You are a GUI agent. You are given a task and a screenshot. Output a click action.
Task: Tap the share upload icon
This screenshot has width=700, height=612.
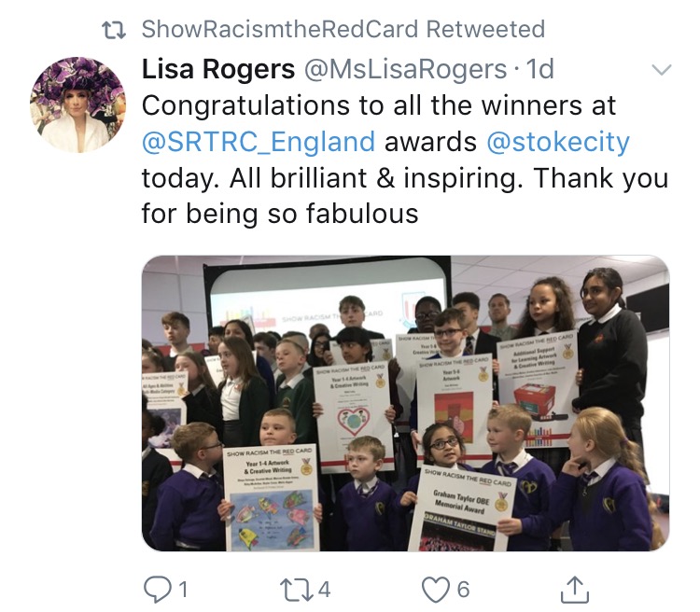click(x=575, y=590)
